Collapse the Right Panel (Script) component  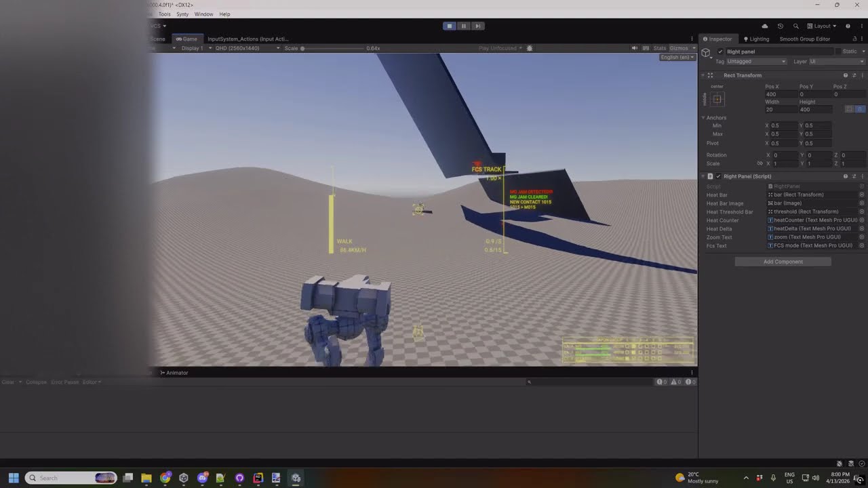[x=703, y=176]
